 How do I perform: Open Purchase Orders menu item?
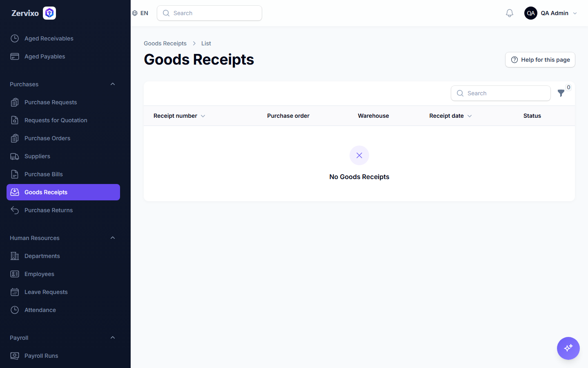click(x=63, y=138)
